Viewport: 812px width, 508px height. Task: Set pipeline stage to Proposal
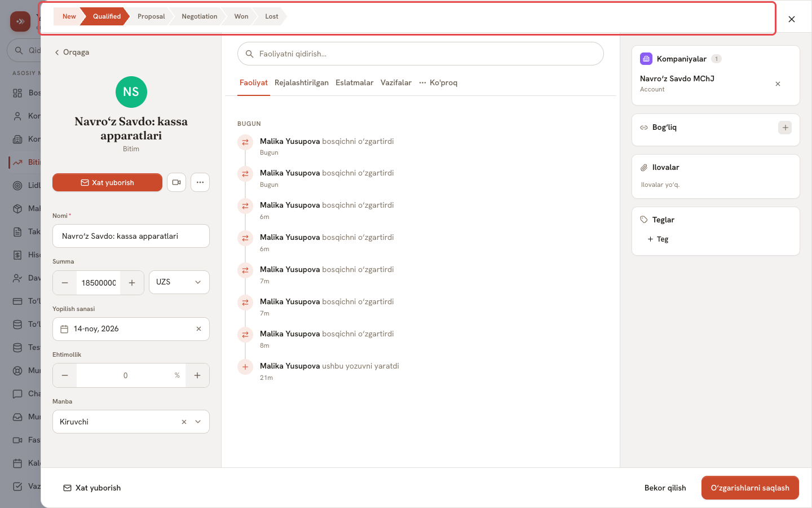tap(151, 16)
